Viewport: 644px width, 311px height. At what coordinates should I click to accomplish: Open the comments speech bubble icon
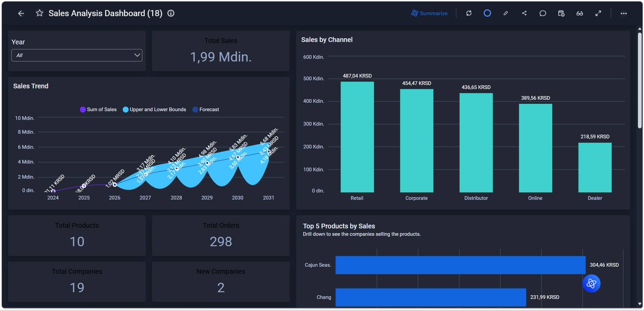[x=543, y=13]
